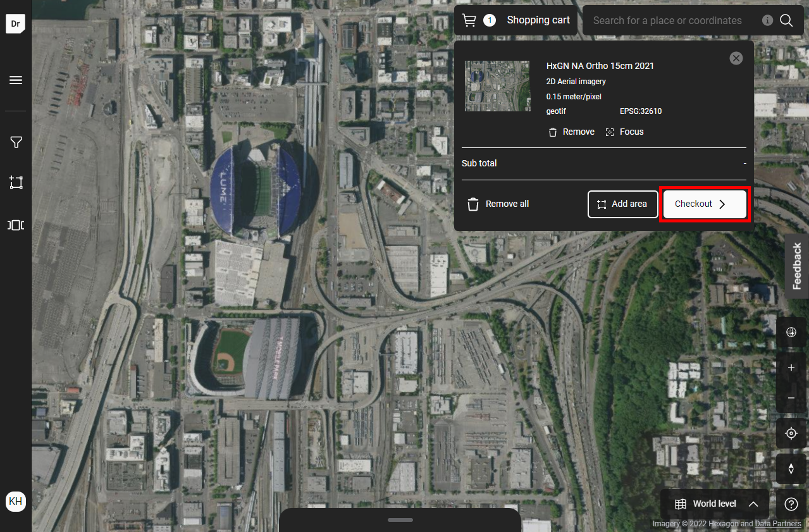Open the KH user profile avatar
The width and height of the screenshot is (809, 532).
[15, 501]
